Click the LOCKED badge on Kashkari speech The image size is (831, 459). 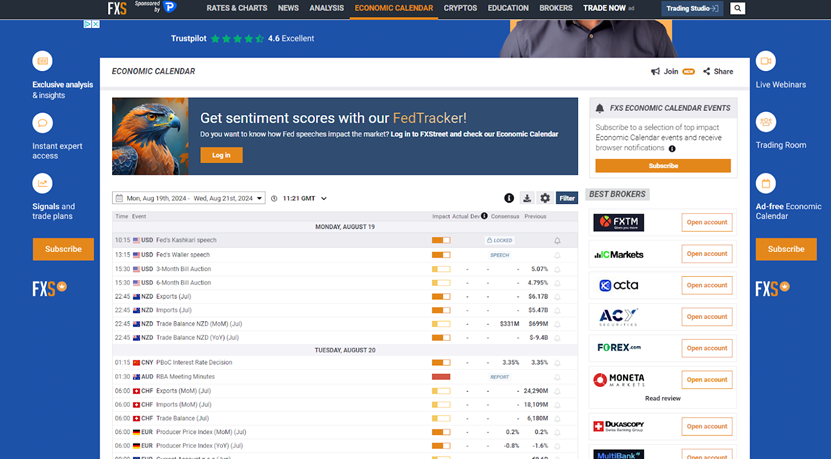point(500,241)
